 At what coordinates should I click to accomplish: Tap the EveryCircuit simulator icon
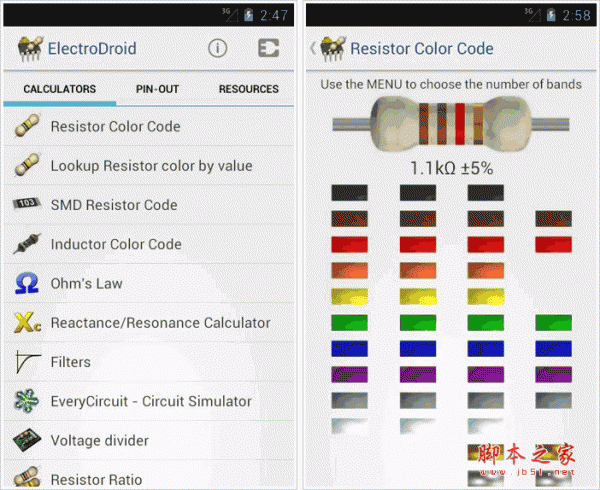26,400
